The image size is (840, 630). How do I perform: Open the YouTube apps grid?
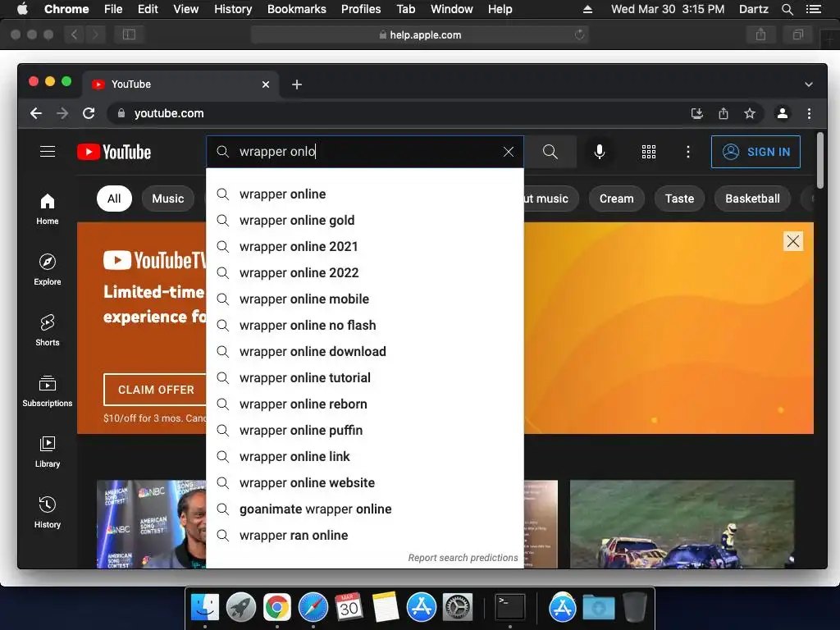coord(649,152)
